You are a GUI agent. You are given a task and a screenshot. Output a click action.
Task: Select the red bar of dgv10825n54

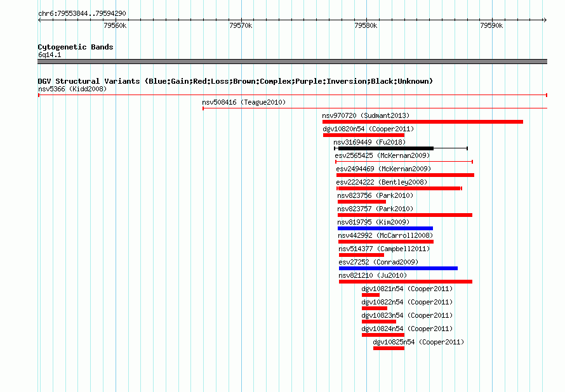click(389, 348)
